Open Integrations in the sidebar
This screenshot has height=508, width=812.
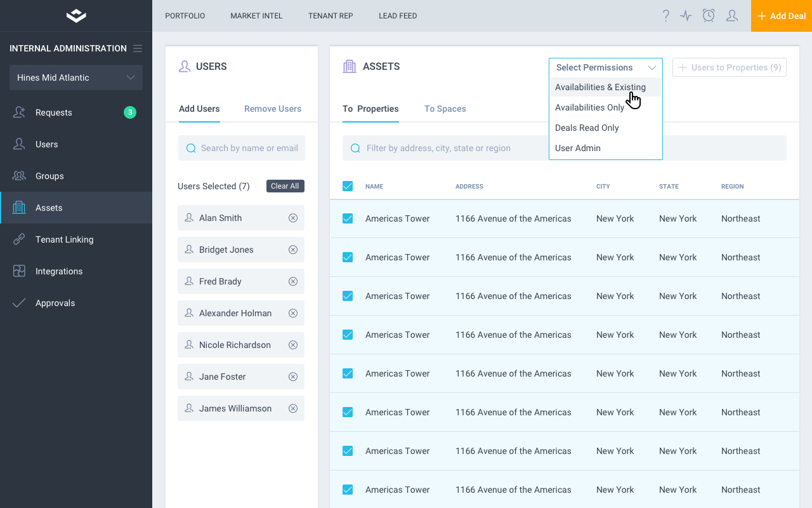click(59, 271)
